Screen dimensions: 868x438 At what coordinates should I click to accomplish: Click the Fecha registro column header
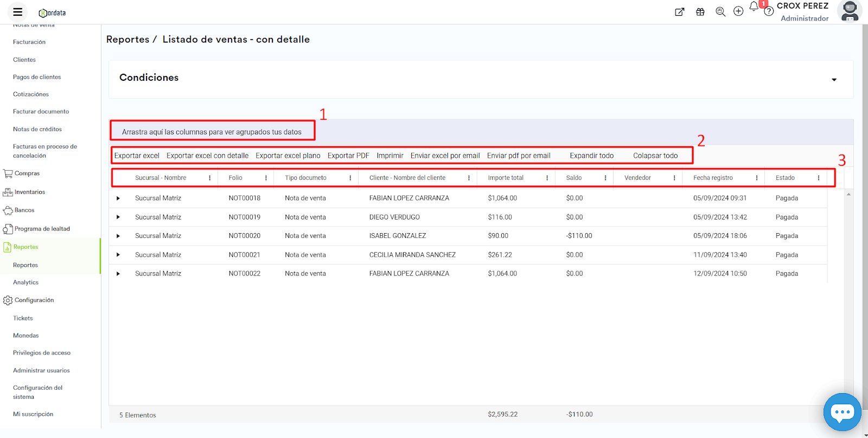(x=713, y=178)
